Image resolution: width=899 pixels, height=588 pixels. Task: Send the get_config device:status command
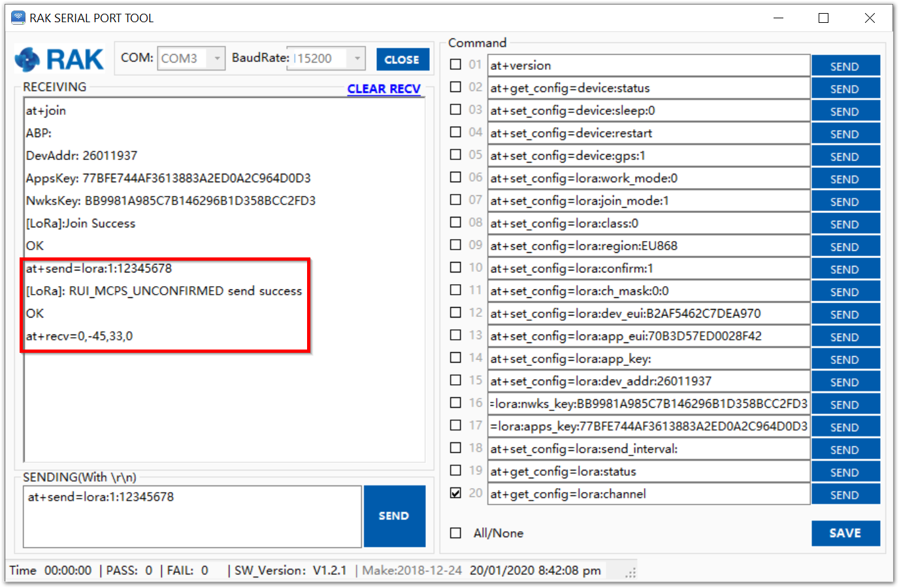click(845, 88)
